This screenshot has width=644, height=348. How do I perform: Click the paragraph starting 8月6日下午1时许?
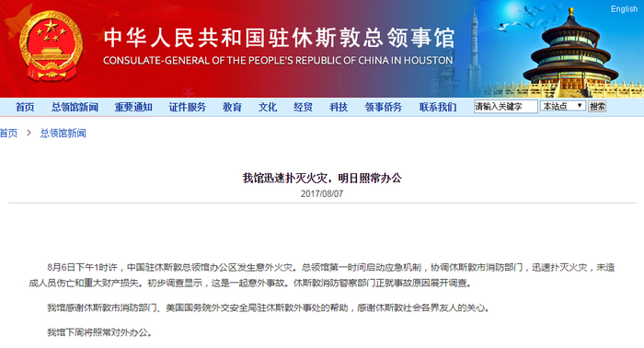click(x=322, y=275)
